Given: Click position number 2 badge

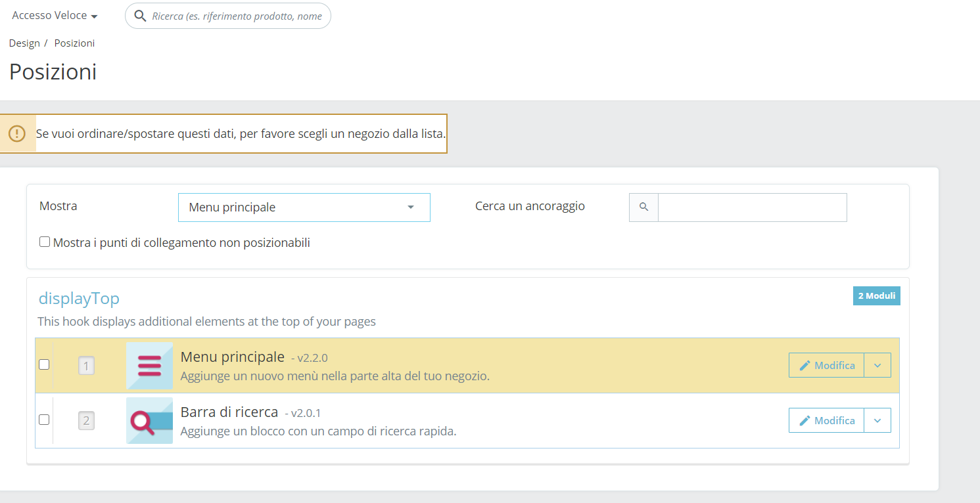Looking at the screenshot, I should coord(86,420).
